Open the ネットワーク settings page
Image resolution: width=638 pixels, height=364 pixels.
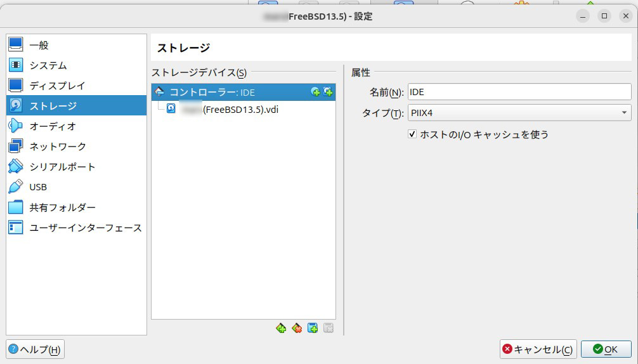(76, 146)
